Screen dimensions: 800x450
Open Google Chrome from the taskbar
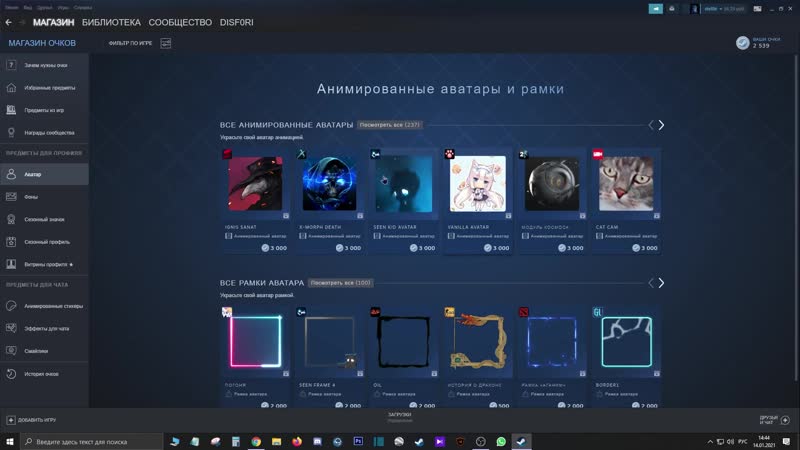(x=256, y=442)
